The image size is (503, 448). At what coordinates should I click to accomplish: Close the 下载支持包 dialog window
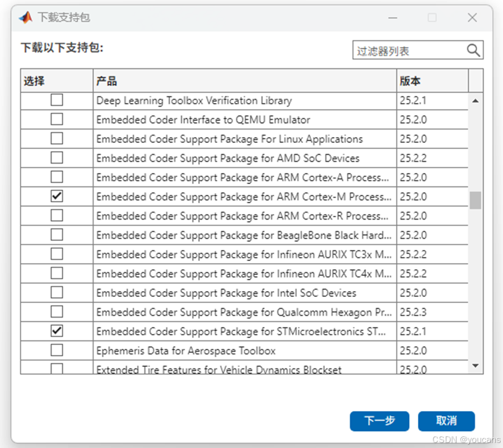[472, 17]
